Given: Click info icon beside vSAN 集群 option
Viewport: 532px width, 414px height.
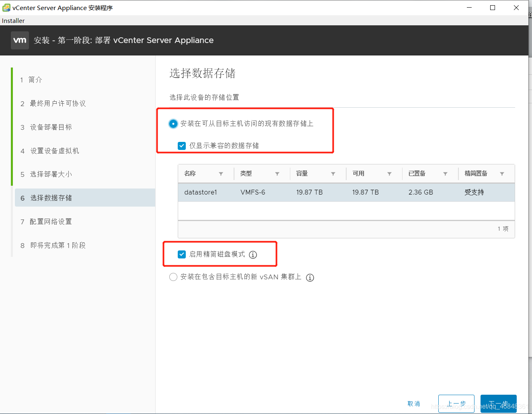Looking at the screenshot, I should point(310,278).
